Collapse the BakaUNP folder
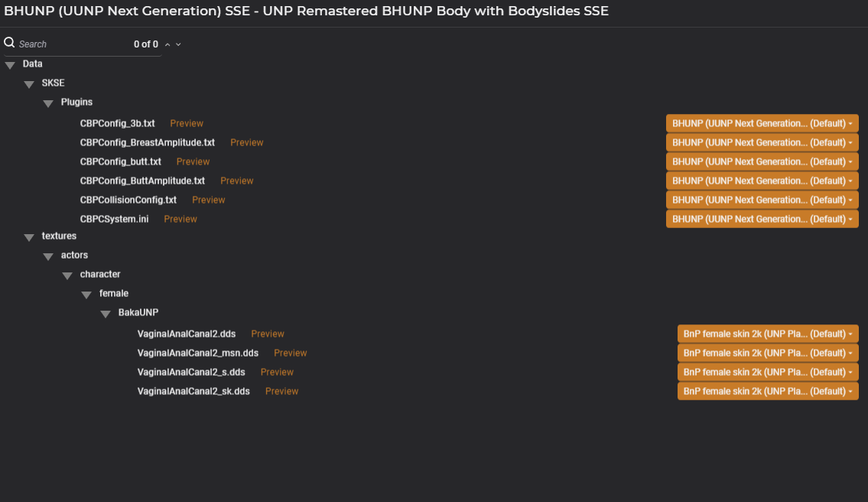This screenshot has height=502, width=868. [106, 314]
